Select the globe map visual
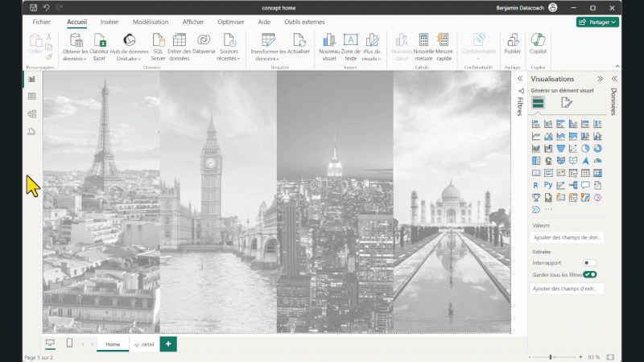The width and height of the screenshot is (644, 362). click(x=548, y=161)
